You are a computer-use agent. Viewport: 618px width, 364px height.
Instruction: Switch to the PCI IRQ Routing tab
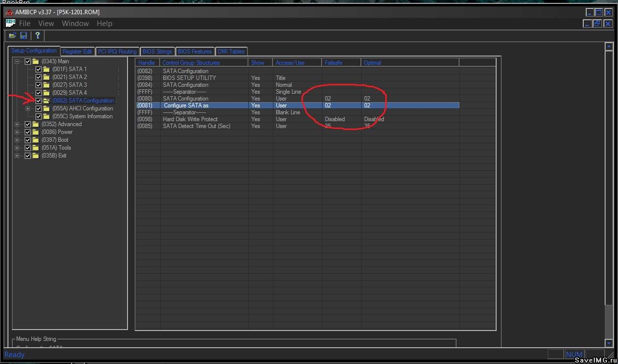(x=117, y=51)
